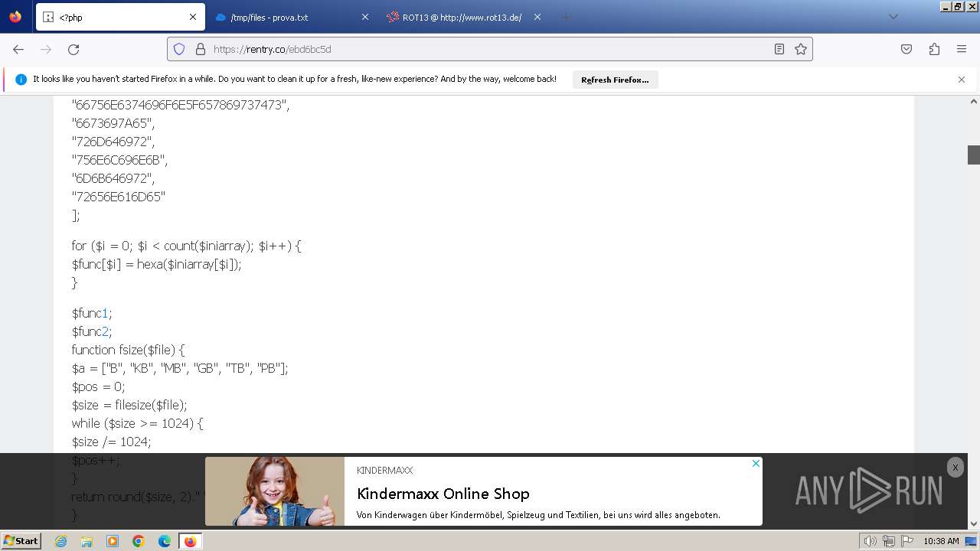Toggle reader view icon
Screen dimensions: 980x551
779,49
